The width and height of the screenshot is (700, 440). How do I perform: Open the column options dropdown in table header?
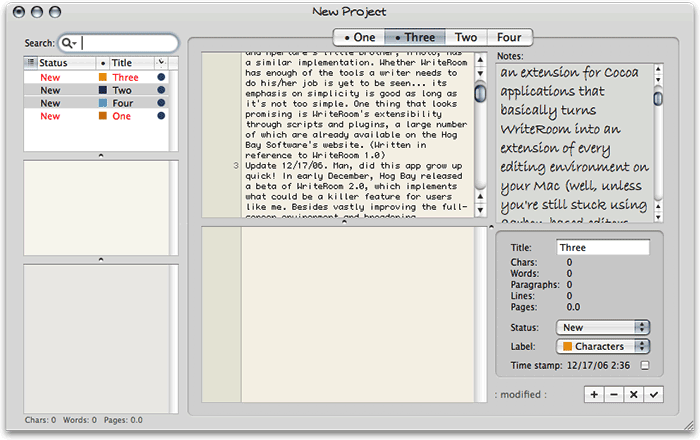tap(161, 62)
